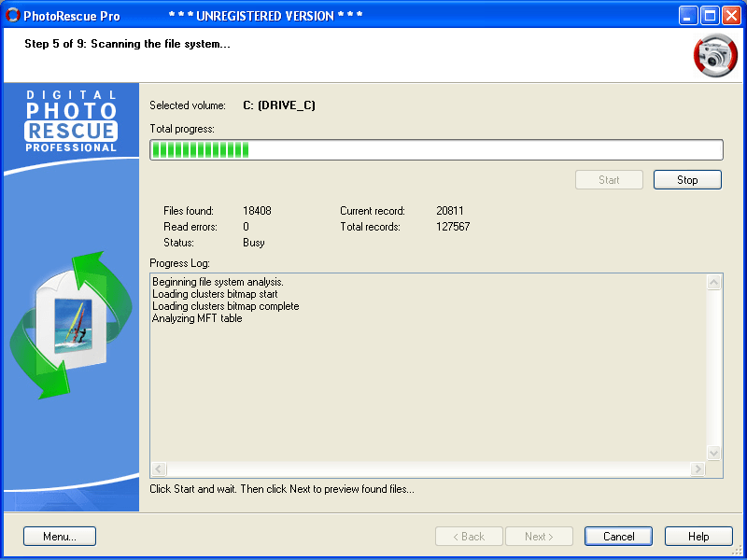
Task: Select the 'Loading clusters bitmap start' log line
Action: (215, 294)
